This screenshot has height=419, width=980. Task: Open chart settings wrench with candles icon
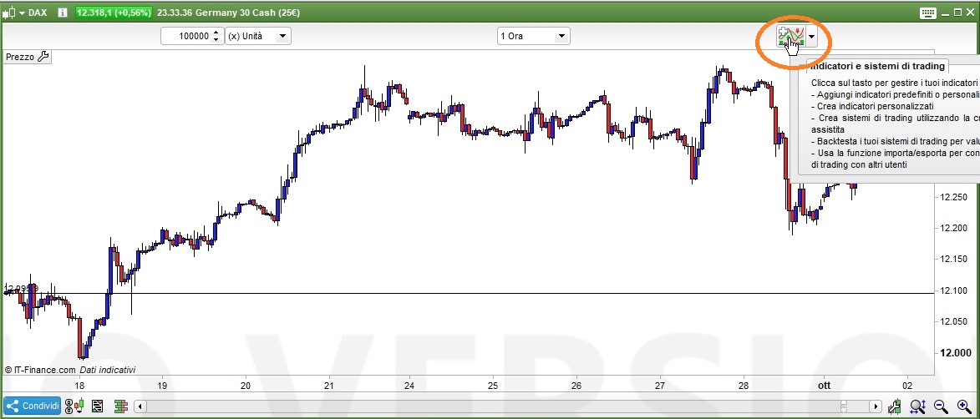coord(896,406)
